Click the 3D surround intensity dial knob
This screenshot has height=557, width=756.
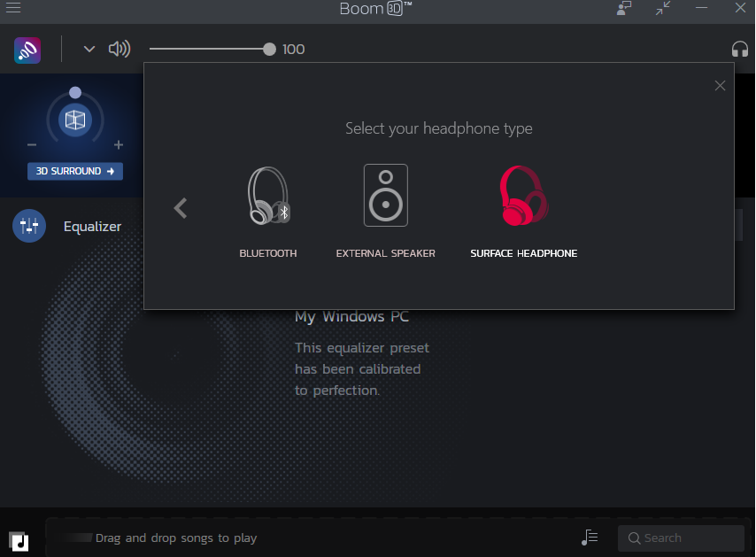75,92
